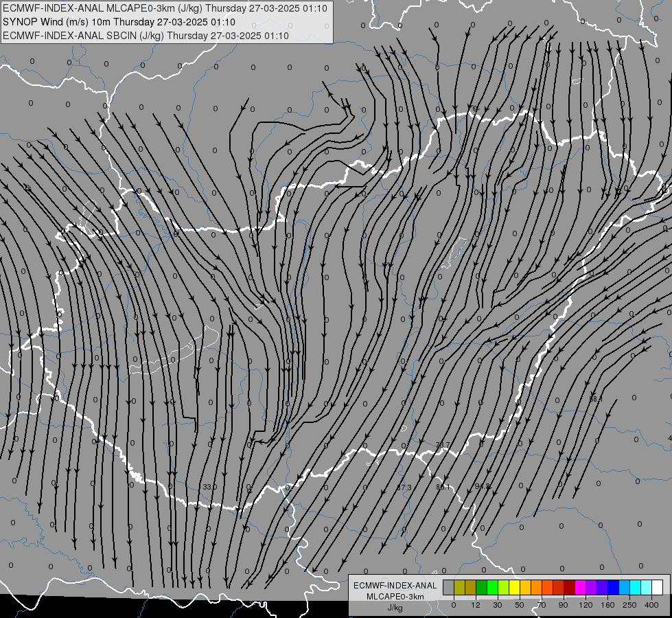Choose the dark red legend swatch
Viewport: 672px width, 618px height.
point(570,587)
